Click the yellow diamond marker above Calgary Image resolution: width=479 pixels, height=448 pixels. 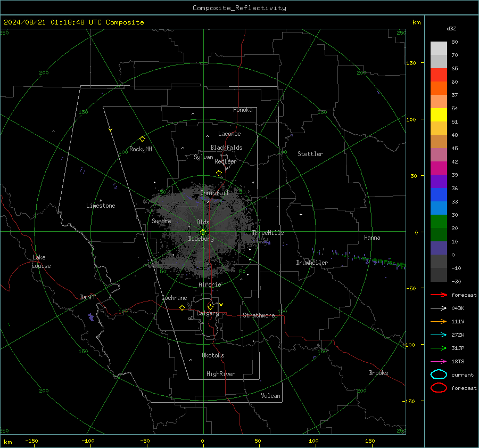210,307
